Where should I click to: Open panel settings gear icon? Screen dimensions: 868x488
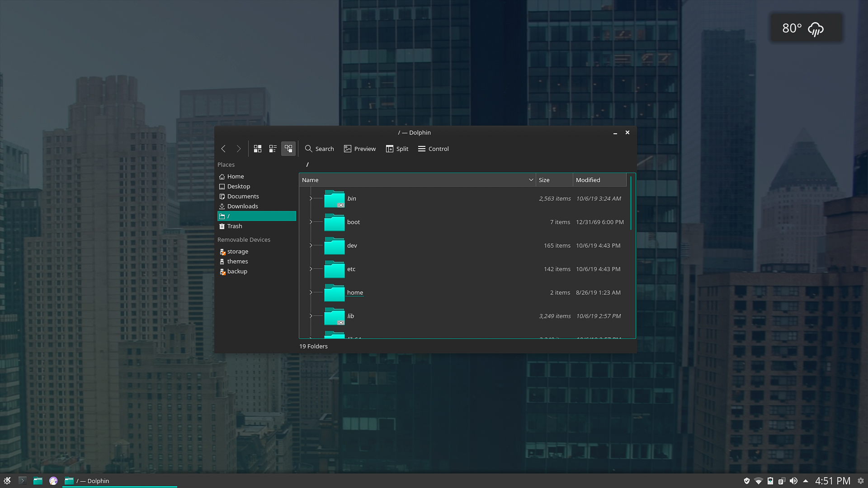coord(861,481)
